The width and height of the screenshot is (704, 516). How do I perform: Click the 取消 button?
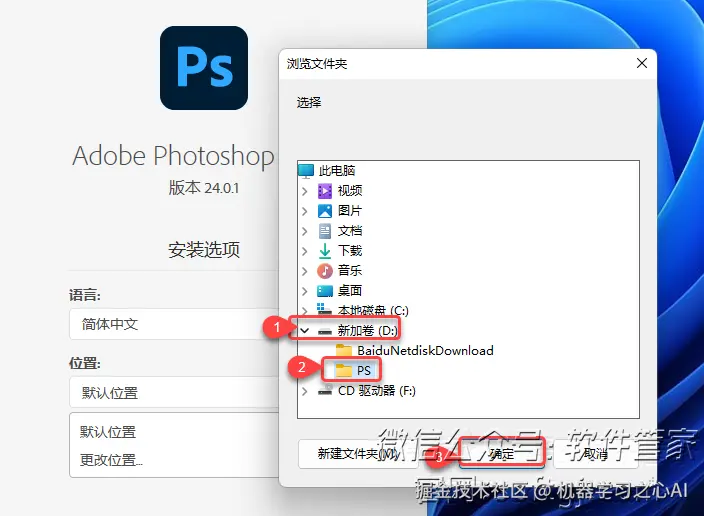tap(596, 454)
